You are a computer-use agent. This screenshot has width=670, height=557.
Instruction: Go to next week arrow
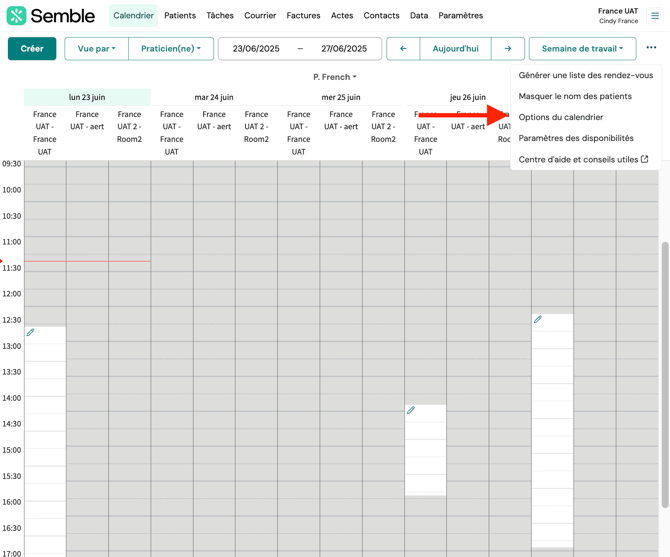click(508, 48)
